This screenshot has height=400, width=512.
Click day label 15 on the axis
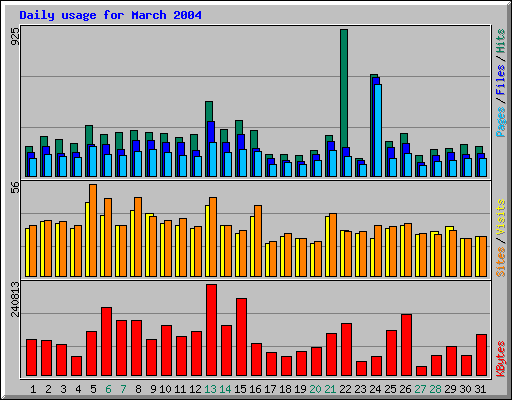coord(240,389)
